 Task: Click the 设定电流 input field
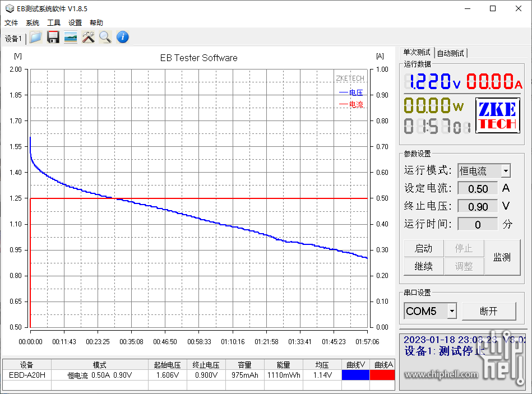click(x=478, y=188)
